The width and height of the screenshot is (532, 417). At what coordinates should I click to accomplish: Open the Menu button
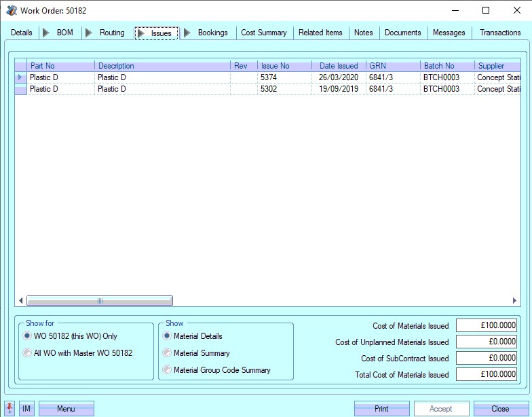click(x=66, y=408)
